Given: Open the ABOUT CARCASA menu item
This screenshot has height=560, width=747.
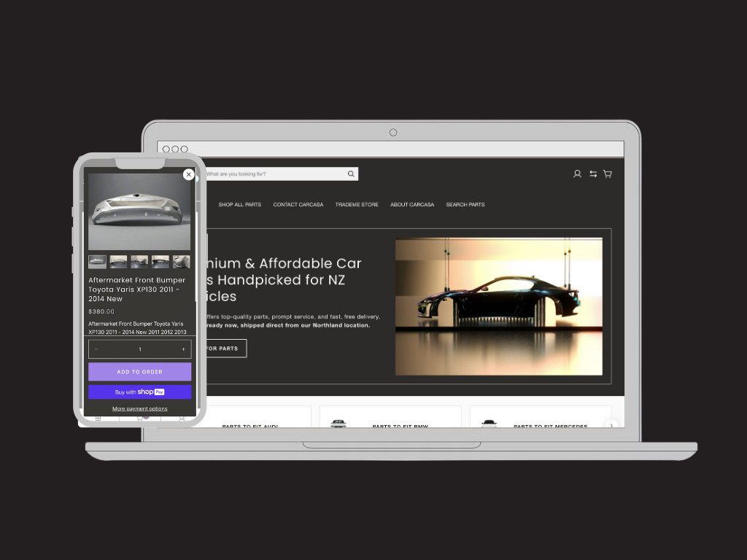Looking at the screenshot, I should 412,205.
